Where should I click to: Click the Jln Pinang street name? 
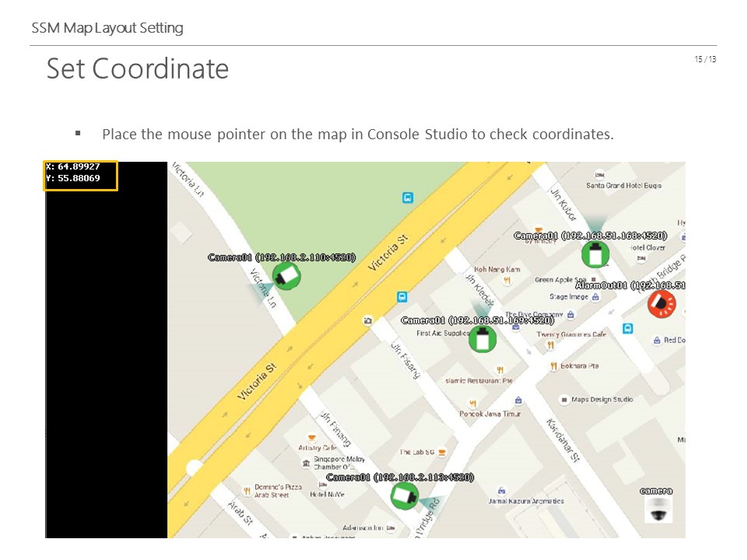335,429
